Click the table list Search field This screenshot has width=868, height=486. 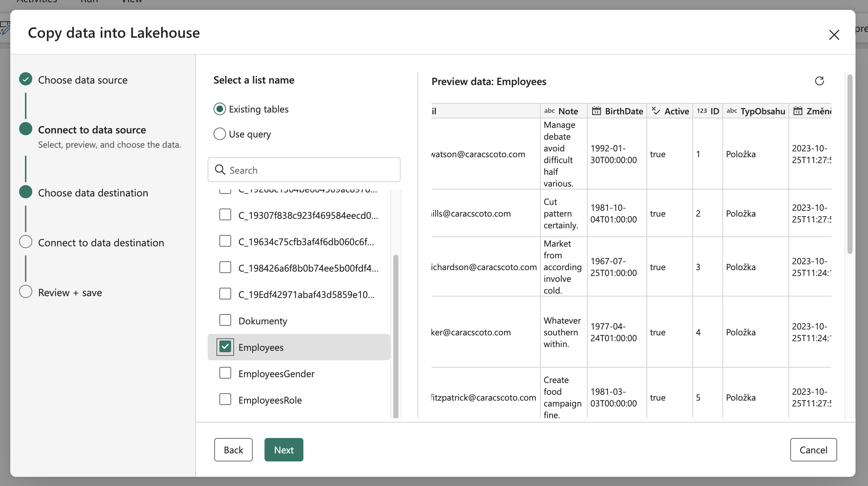pos(304,170)
